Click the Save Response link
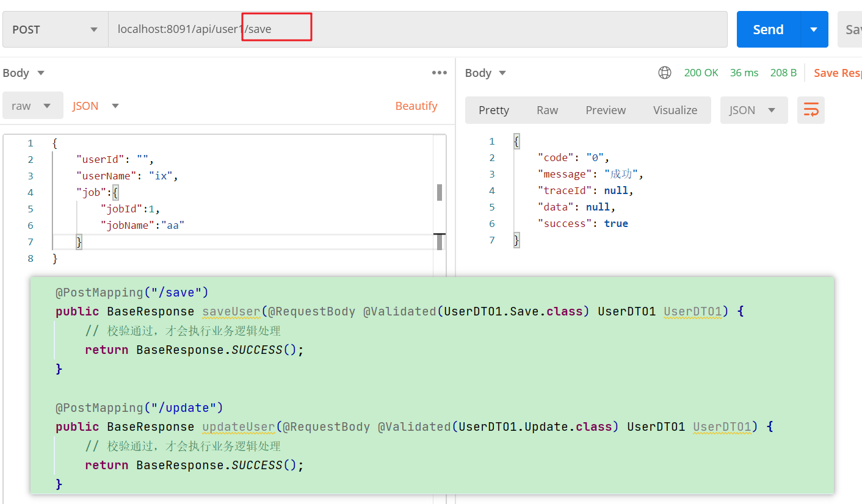 pos(838,73)
